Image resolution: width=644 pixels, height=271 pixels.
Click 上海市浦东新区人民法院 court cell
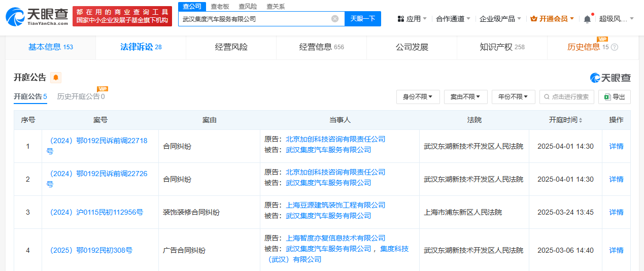coord(463,212)
